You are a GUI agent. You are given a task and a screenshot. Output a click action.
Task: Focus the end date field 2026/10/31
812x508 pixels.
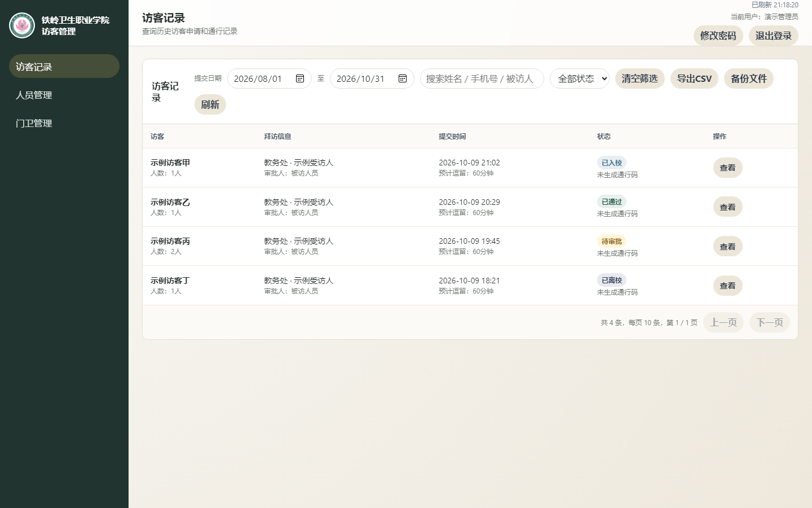(x=372, y=78)
